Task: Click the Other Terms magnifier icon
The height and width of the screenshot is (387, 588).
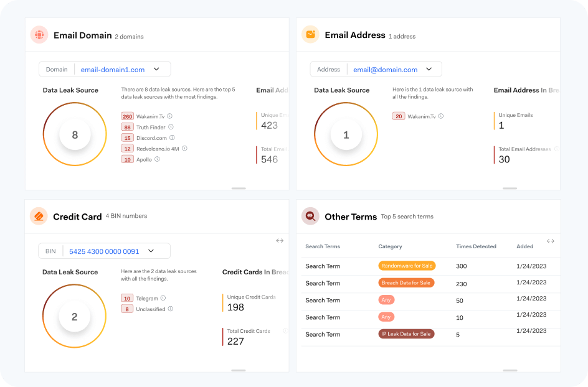Action: pyautogui.click(x=310, y=216)
